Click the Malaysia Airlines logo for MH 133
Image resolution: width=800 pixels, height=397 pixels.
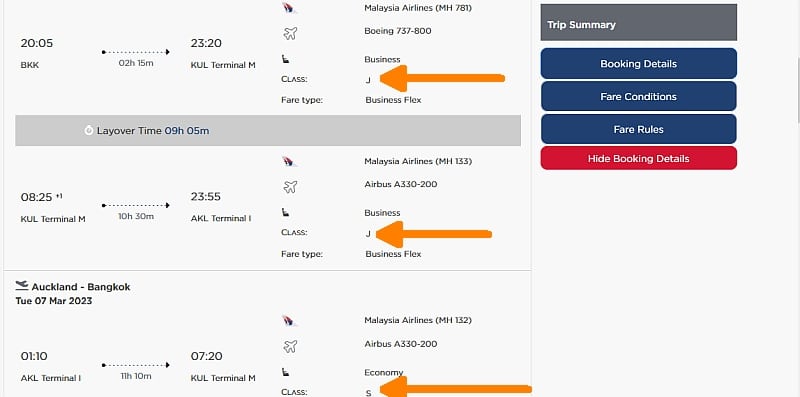pos(289,162)
